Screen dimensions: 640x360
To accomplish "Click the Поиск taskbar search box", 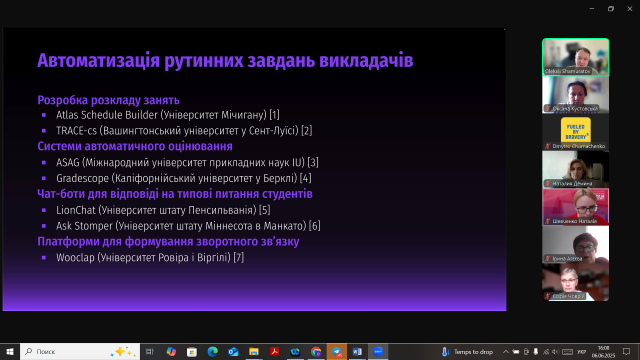I will click(x=80, y=351).
